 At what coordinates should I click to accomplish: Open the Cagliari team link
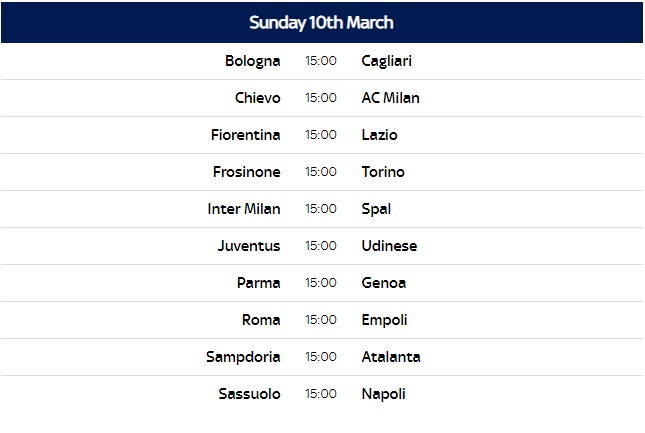pos(386,61)
